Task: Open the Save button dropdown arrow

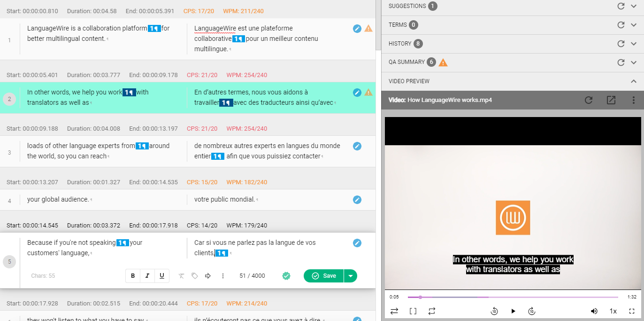Action: pyautogui.click(x=350, y=276)
